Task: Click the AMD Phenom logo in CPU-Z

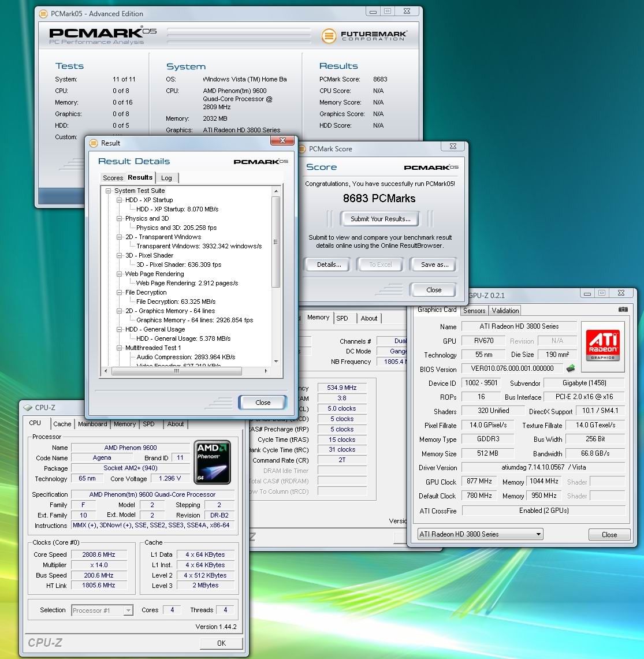Action: (213, 462)
